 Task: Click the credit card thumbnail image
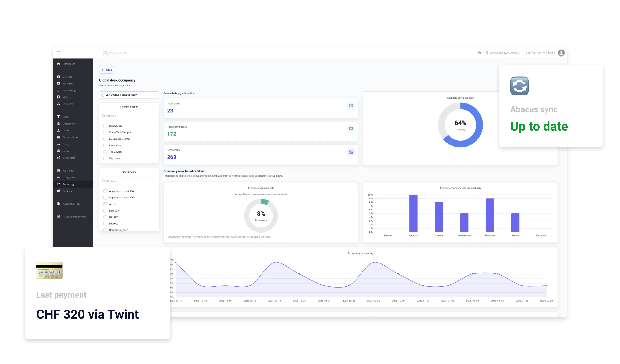(50, 271)
